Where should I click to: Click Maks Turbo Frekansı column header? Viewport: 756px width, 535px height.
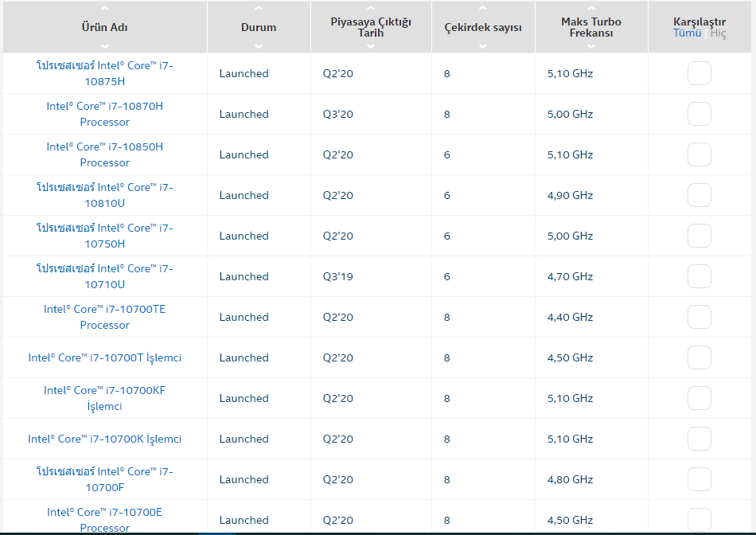tap(591, 28)
